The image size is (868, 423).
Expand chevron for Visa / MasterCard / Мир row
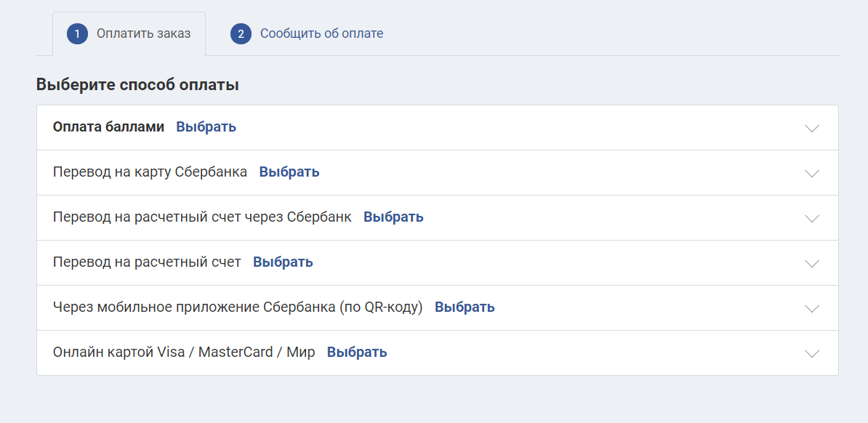pyautogui.click(x=812, y=353)
